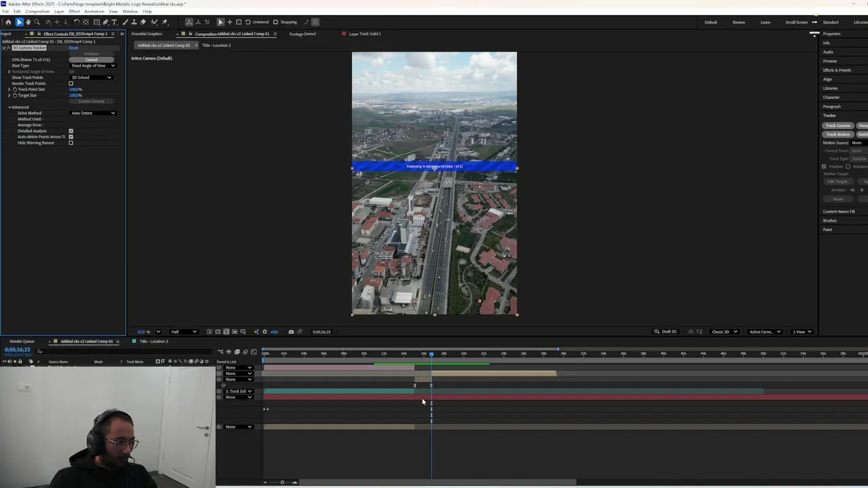Expand the Track Point Size property
The height and width of the screenshot is (488, 868).
point(9,89)
